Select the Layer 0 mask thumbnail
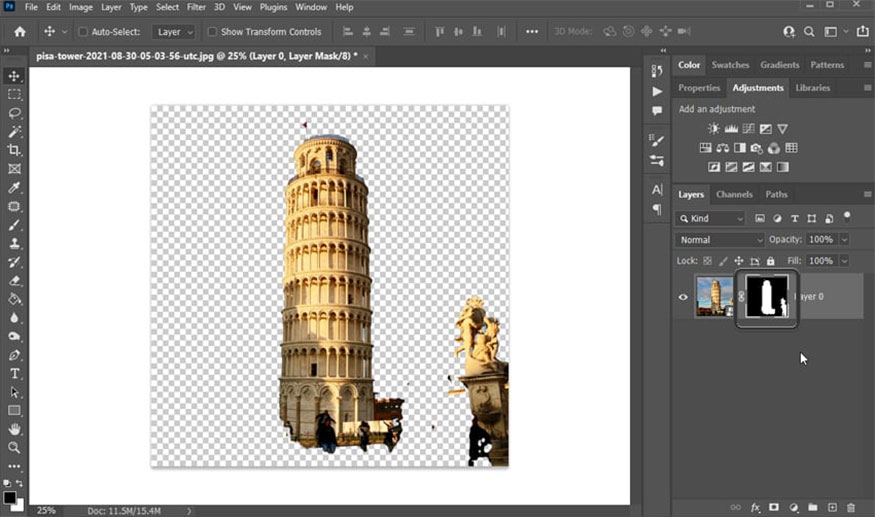 tap(766, 297)
